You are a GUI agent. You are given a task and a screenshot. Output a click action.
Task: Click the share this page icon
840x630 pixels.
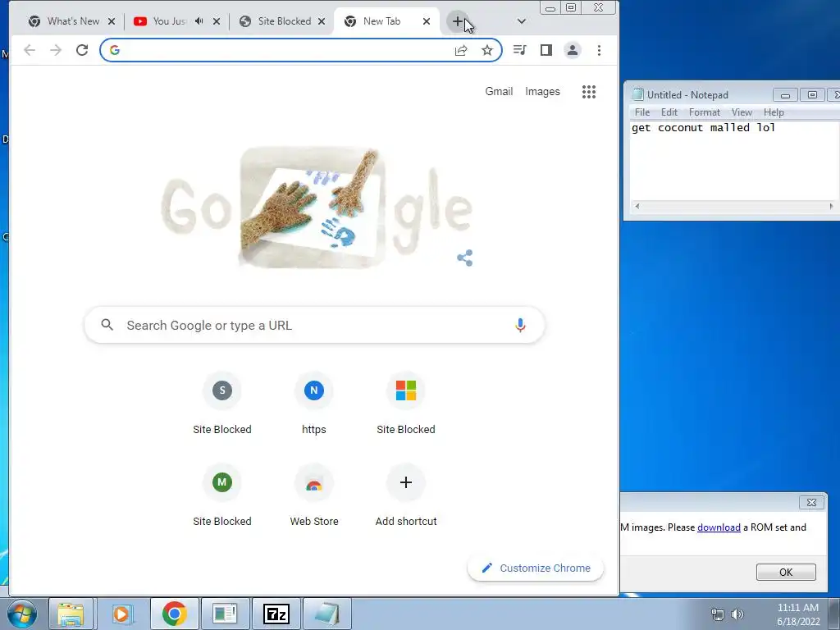pyautogui.click(x=461, y=50)
